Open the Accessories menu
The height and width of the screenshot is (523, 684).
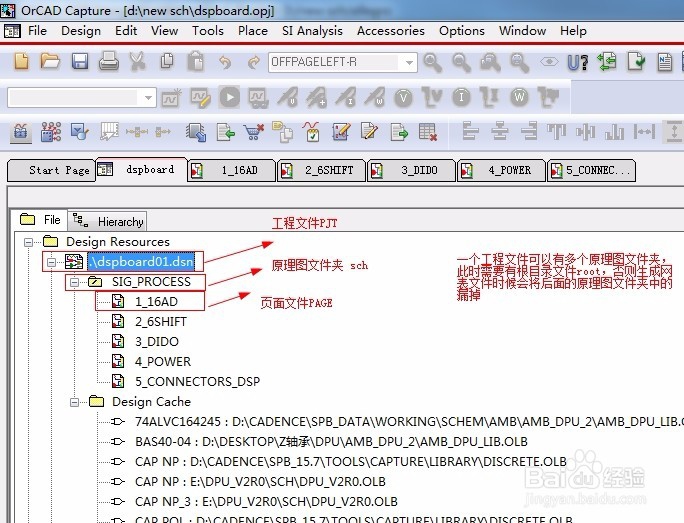tap(390, 31)
